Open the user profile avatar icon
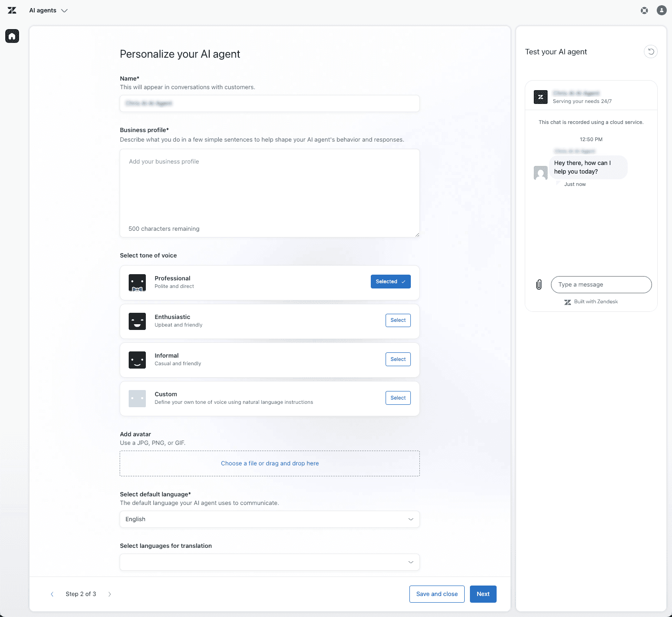The image size is (672, 617). [662, 10]
